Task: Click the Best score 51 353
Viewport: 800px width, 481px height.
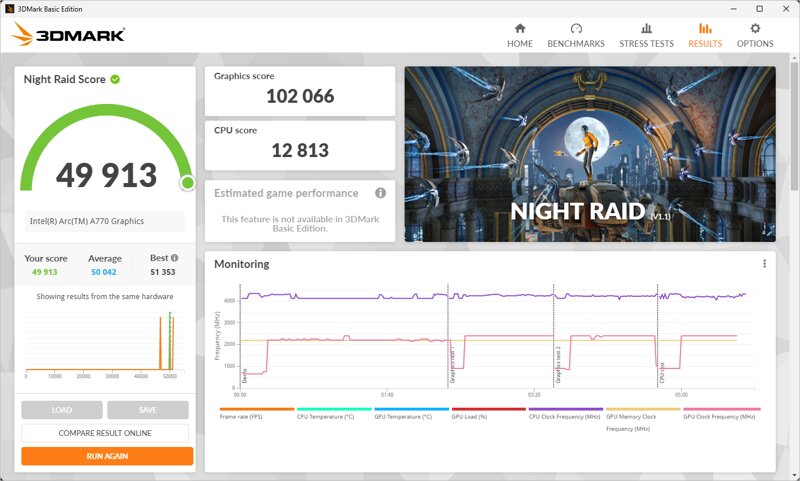Action: coord(163,272)
